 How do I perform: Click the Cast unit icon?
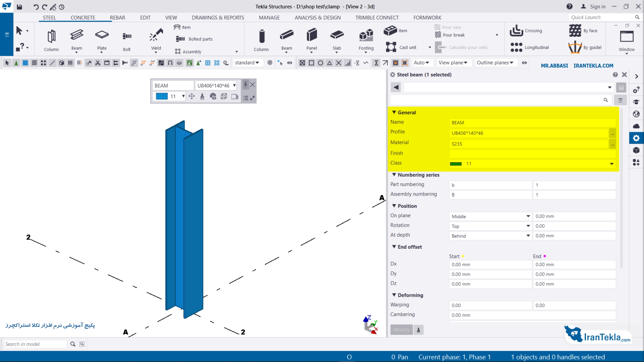pos(391,47)
